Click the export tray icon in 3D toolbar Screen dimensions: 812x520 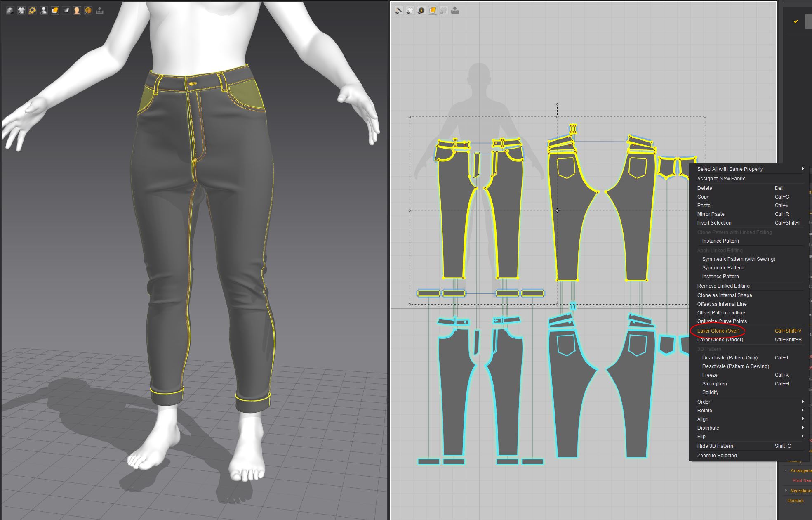point(99,10)
